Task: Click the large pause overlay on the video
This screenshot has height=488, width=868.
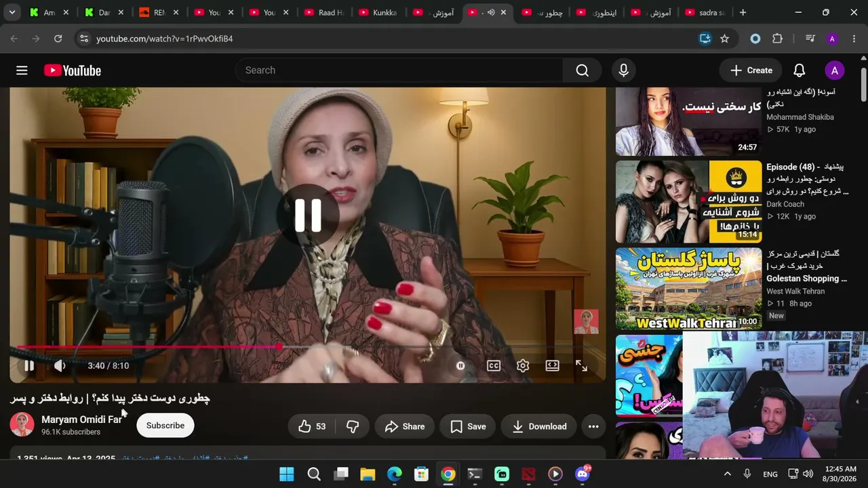Action: 308,215
